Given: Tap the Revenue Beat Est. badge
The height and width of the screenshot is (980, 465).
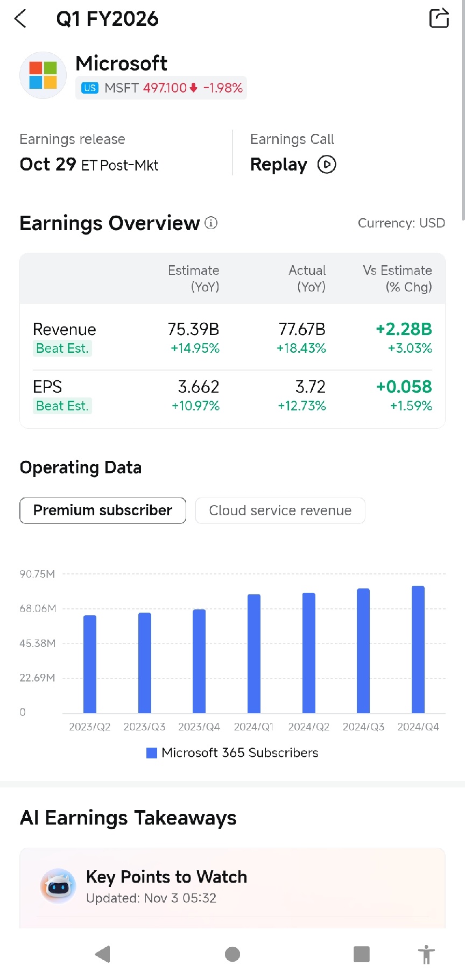Looking at the screenshot, I should [x=62, y=349].
